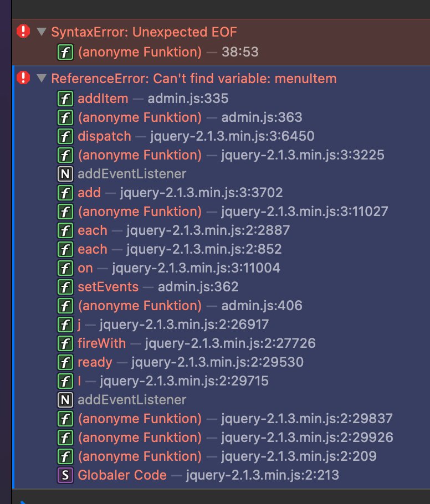This screenshot has width=430, height=504.
Task: Click the native icon beside first addEventListener
Action: (65, 174)
